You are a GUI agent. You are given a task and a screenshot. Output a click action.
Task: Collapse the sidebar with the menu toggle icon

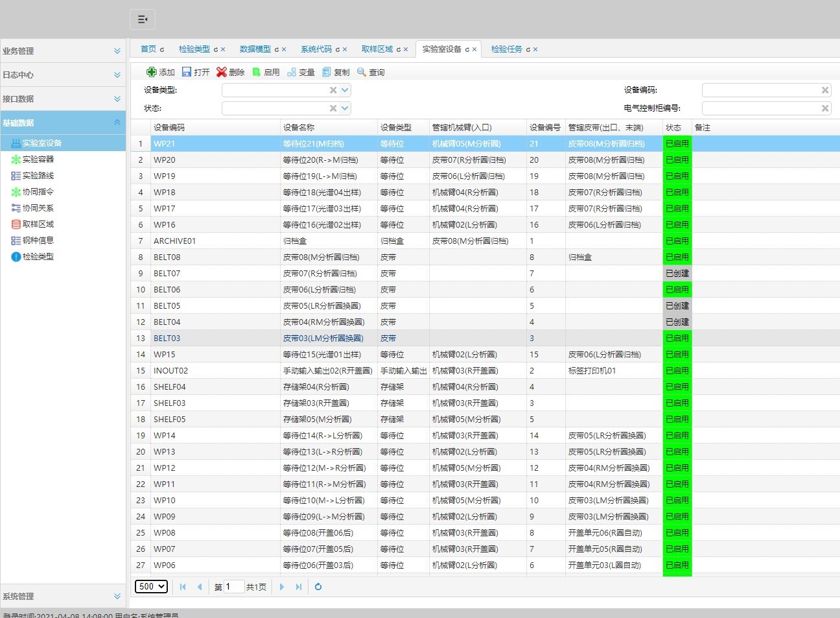point(143,19)
